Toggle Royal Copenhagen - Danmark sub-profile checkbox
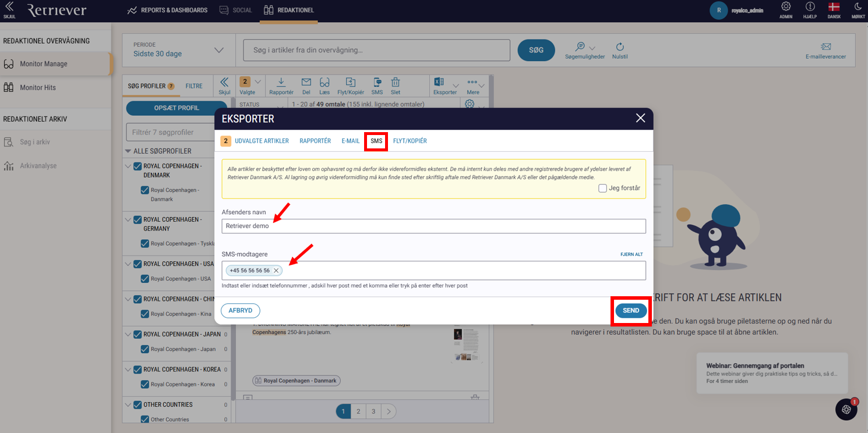 [145, 190]
